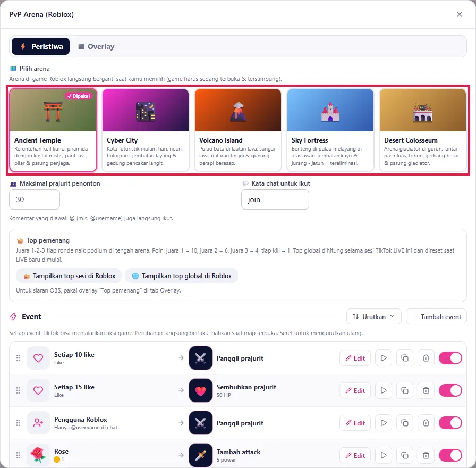Delete the Rose gift event
Viewport: 476px width, 468px height.
pyautogui.click(x=426, y=455)
